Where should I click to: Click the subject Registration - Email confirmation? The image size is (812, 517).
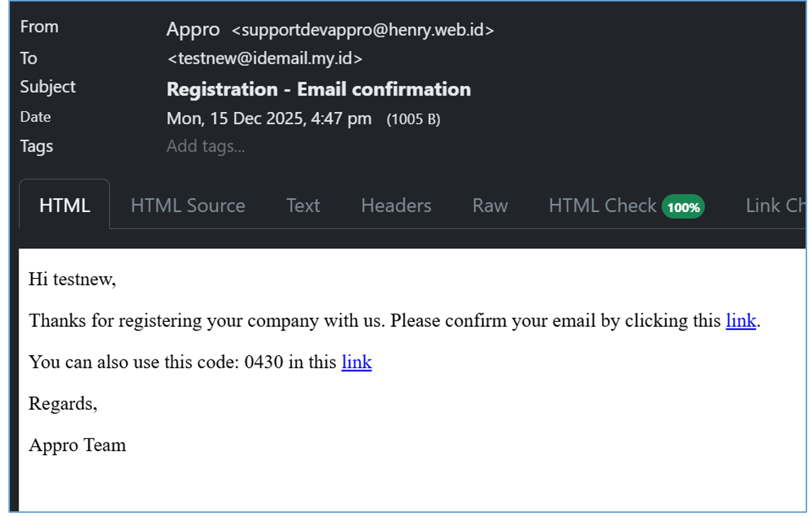(318, 89)
